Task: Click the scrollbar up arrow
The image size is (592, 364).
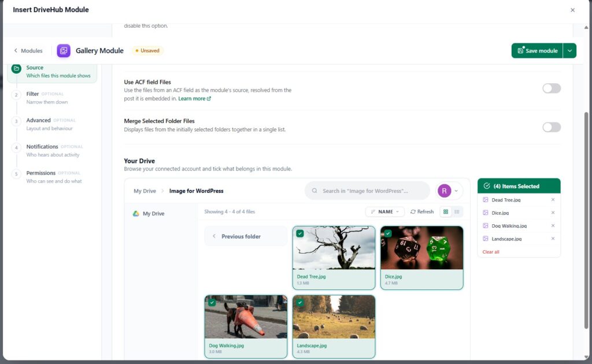Action: click(586, 27)
